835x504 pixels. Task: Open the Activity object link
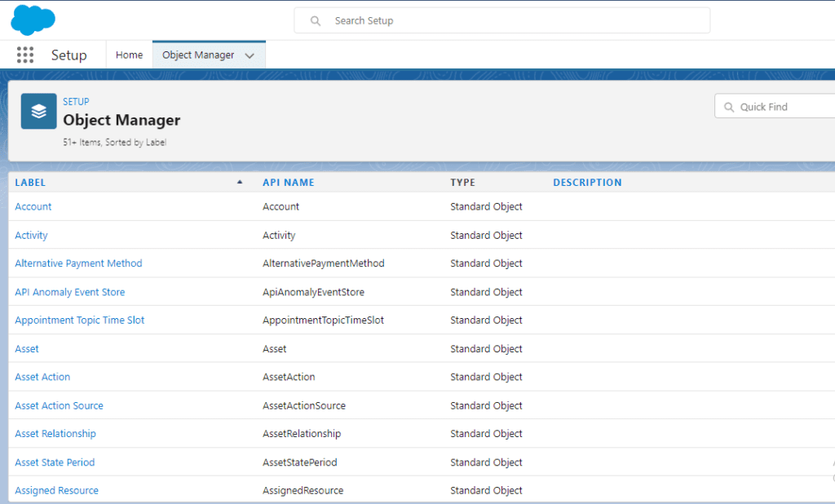[x=31, y=236]
